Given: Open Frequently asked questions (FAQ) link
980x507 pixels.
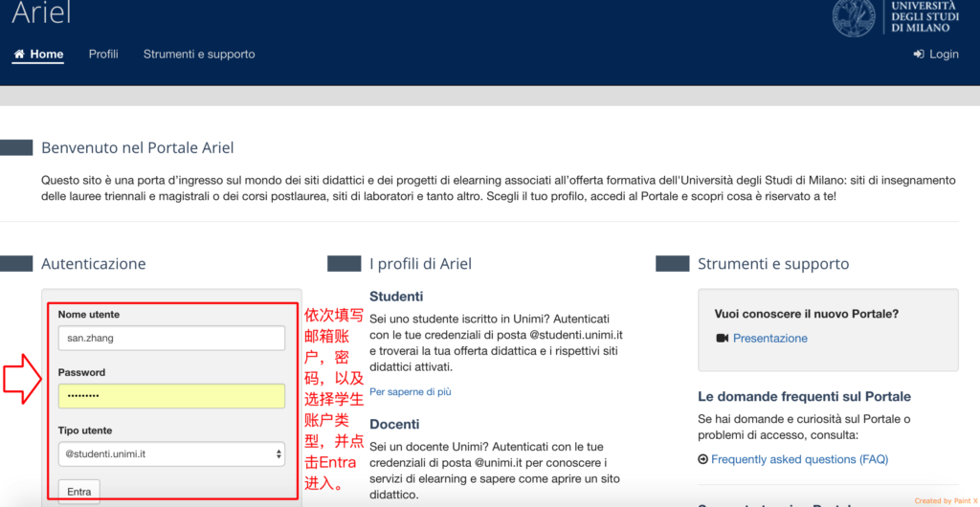Looking at the screenshot, I should [799, 459].
